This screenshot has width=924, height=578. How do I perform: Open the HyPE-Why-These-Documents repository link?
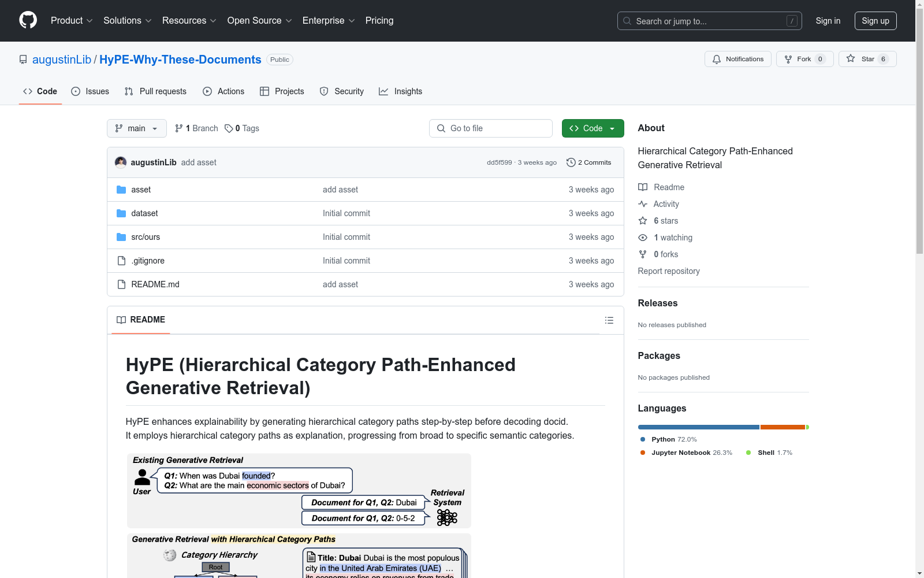click(180, 60)
